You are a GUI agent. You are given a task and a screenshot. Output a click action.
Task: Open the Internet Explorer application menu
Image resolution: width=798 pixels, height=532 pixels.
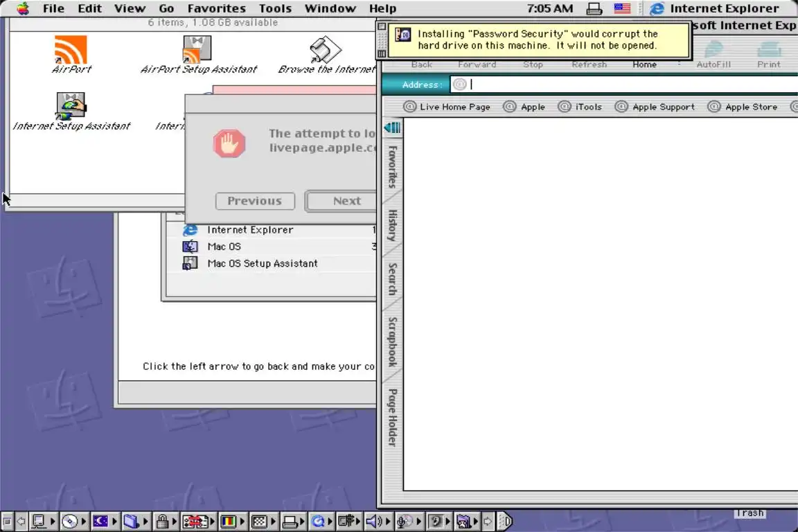715,8
